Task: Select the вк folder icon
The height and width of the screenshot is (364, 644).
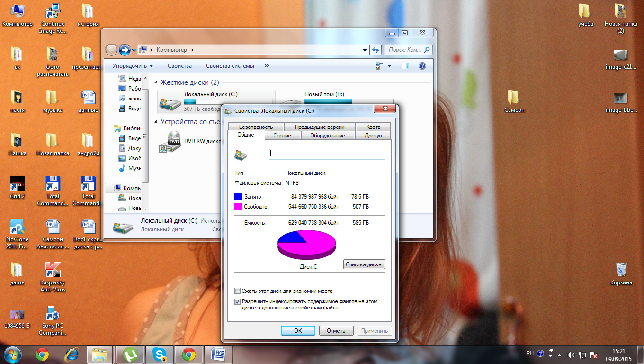Action: [18, 58]
